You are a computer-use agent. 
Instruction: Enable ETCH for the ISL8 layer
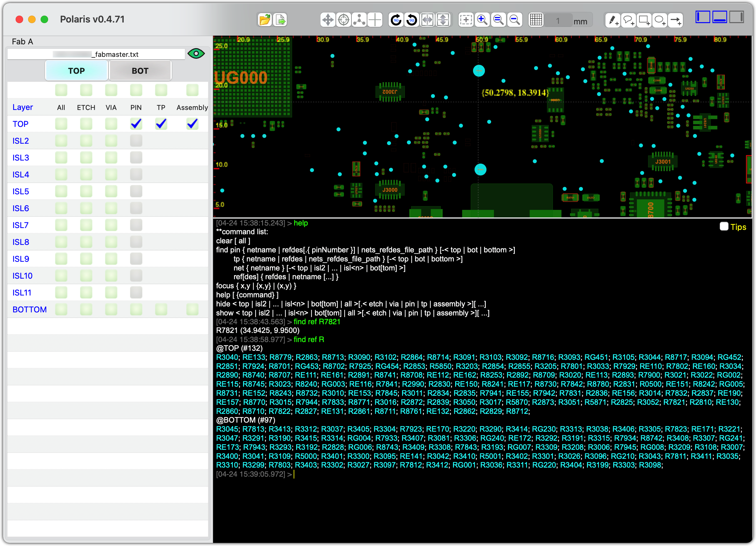86,242
